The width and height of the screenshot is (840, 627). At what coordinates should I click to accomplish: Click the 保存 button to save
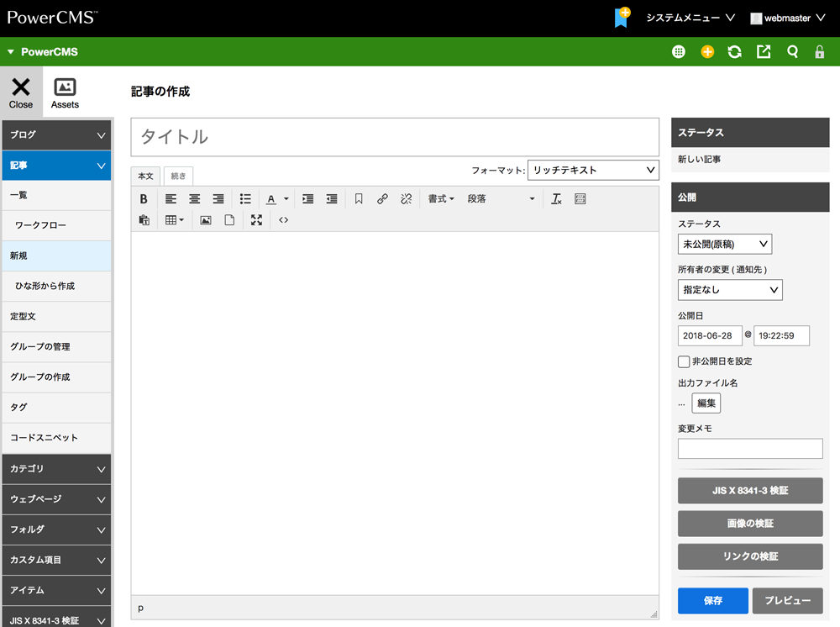[712, 601]
